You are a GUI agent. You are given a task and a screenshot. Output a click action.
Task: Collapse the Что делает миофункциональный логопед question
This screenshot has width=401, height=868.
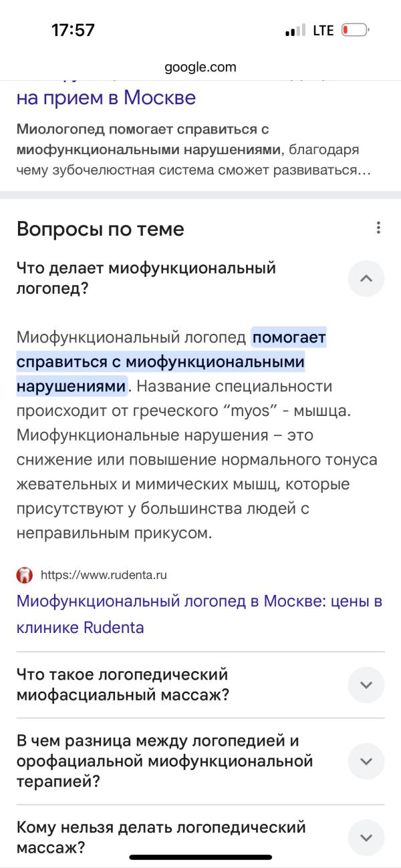[x=366, y=278]
